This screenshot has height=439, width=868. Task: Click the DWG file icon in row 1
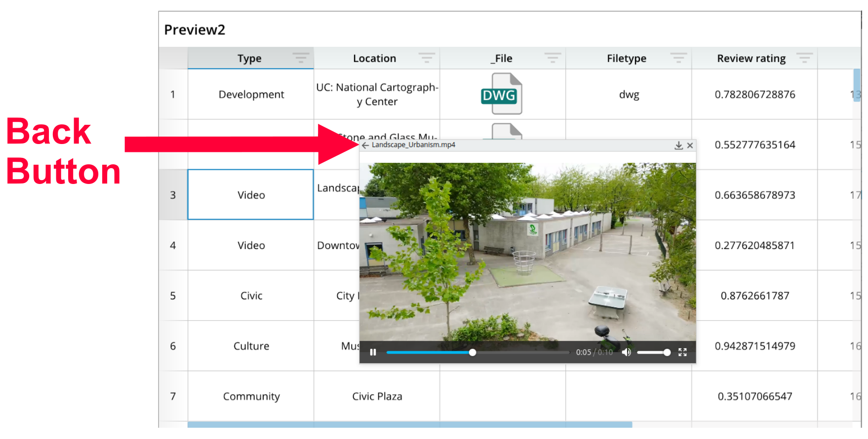click(x=501, y=94)
